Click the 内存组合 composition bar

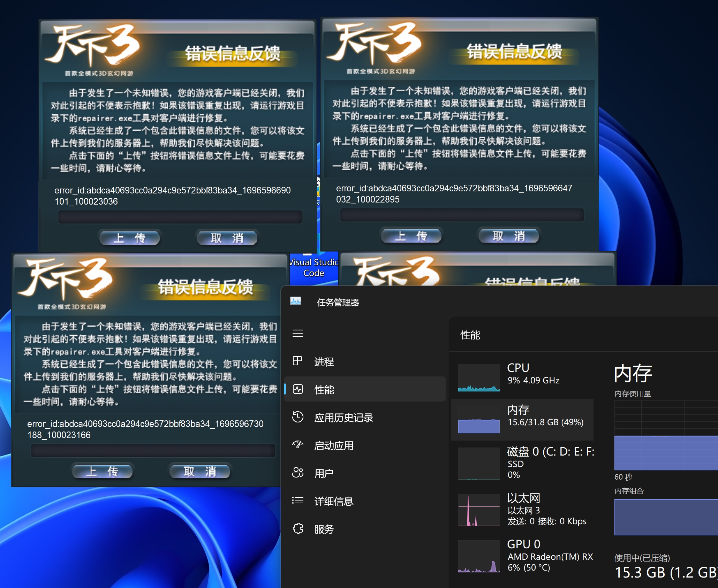(666, 517)
